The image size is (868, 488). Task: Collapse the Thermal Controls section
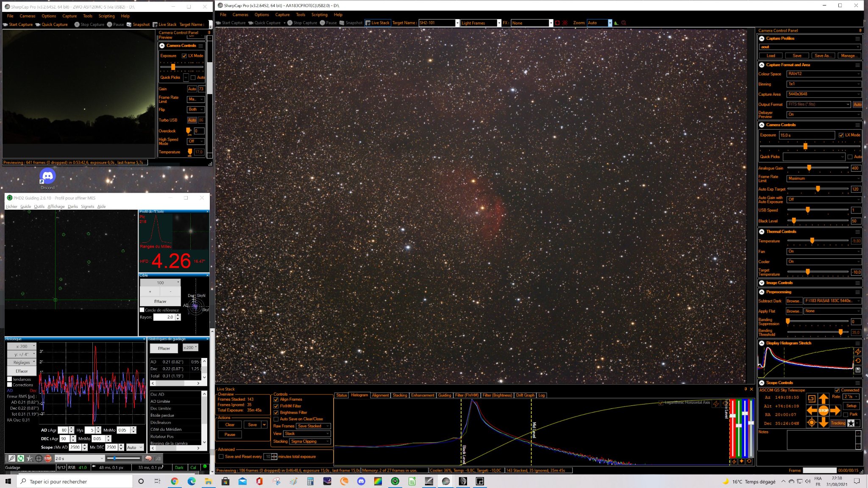coord(762,232)
